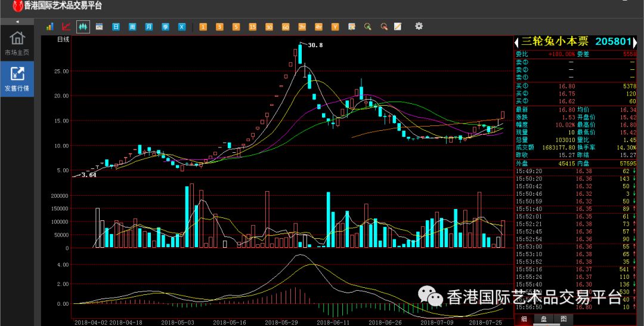The width and height of the screenshot is (644, 326).
Task: Select the 60-minute interval icon
Action: 286,27
